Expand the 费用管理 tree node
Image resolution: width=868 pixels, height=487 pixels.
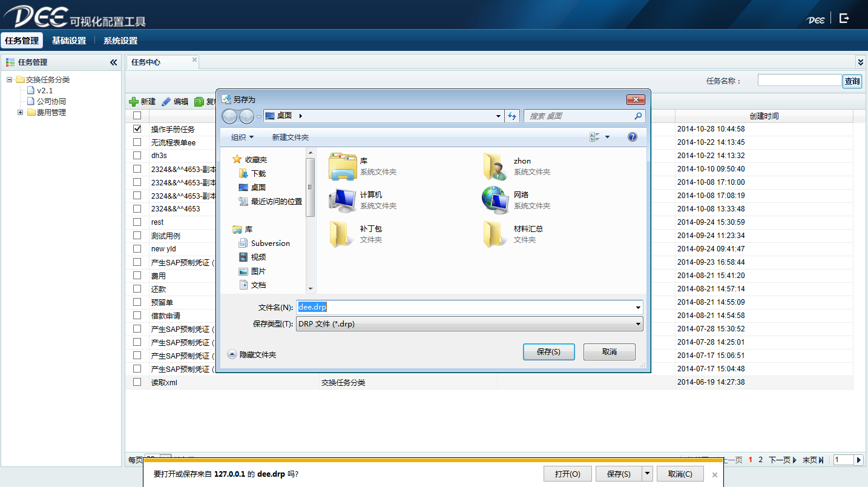[20, 113]
